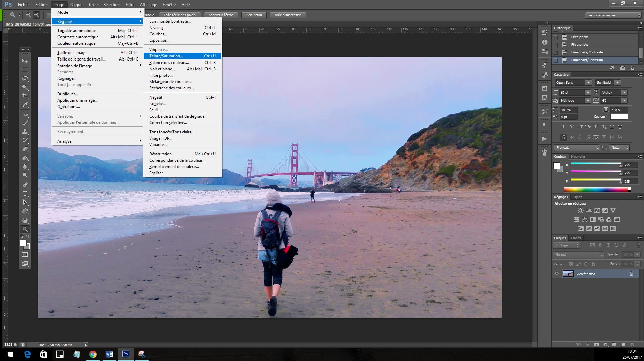Choose Teinte/Saturation from Réglages submenu

click(x=166, y=56)
